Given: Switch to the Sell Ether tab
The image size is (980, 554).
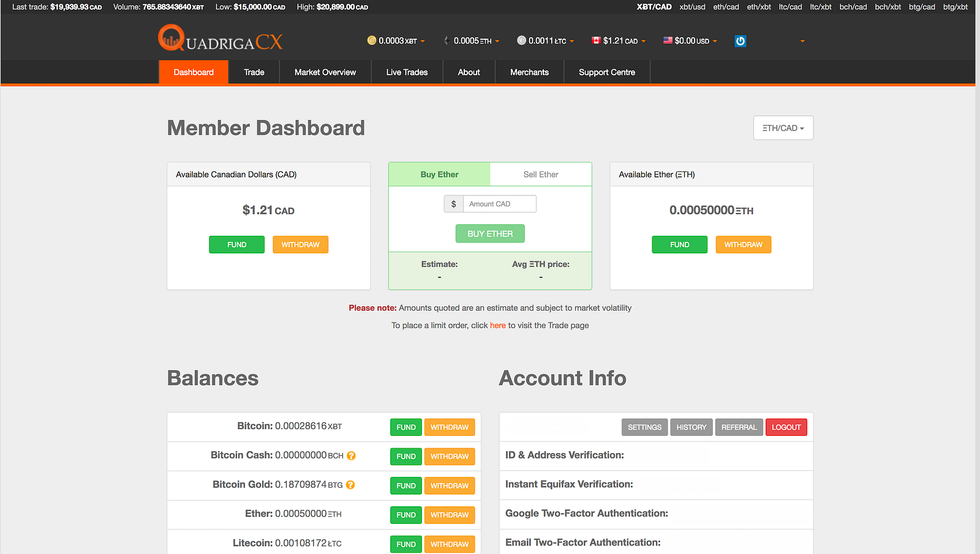Looking at the screenshot, I should (541, 174).
